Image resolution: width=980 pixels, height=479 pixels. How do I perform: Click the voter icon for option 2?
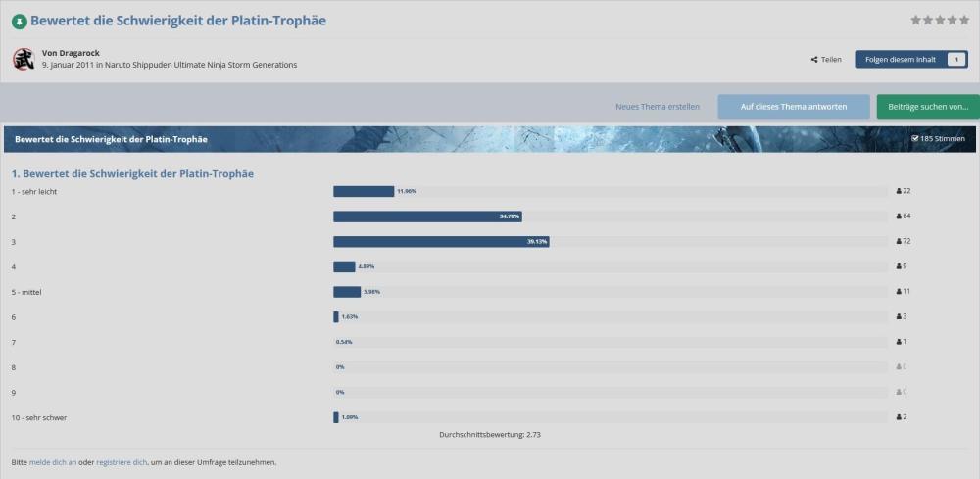[899, 216]
